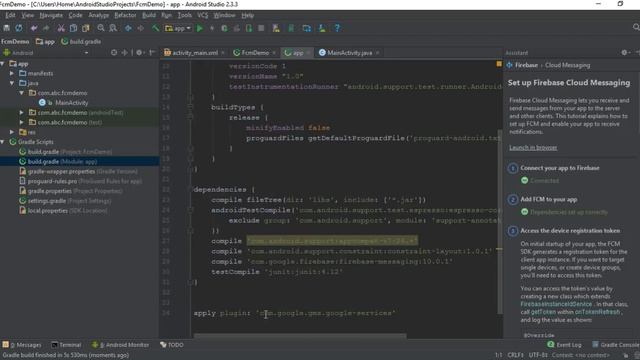
Task: Collapse the Gradle Scripts node
Action: [2, 142]
